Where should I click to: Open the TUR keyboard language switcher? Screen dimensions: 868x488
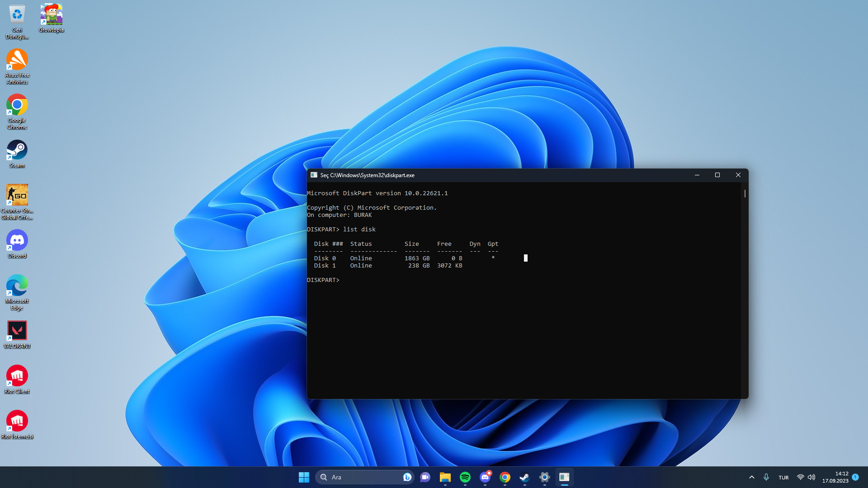coord(783,478)
